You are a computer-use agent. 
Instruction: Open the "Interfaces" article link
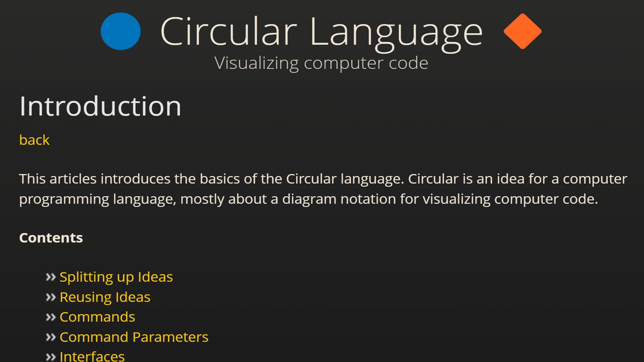[92, 356]
